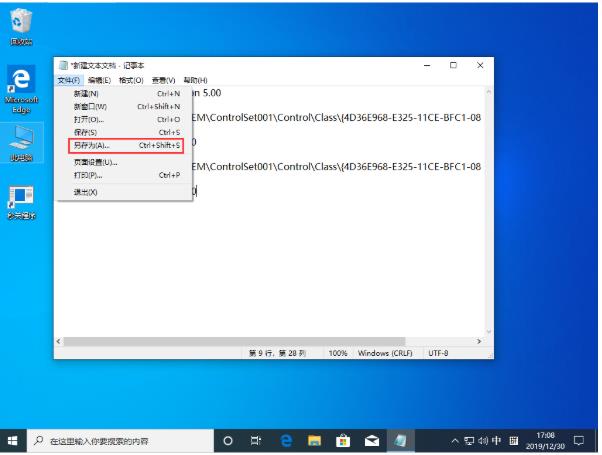602x455 pixels.
Task: Minimize the Notepad window
Action: [x=427, y=65]
